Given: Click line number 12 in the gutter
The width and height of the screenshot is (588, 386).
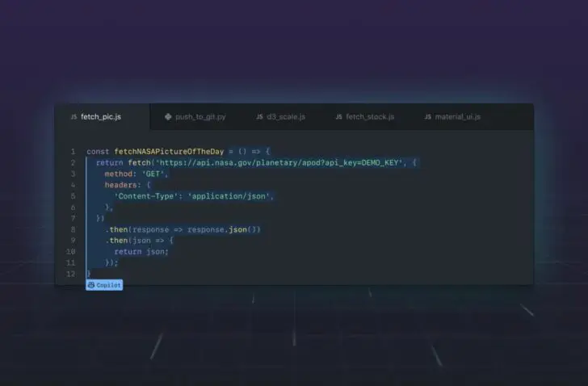Looking at the screenshot, I should (x=71, y=274).
